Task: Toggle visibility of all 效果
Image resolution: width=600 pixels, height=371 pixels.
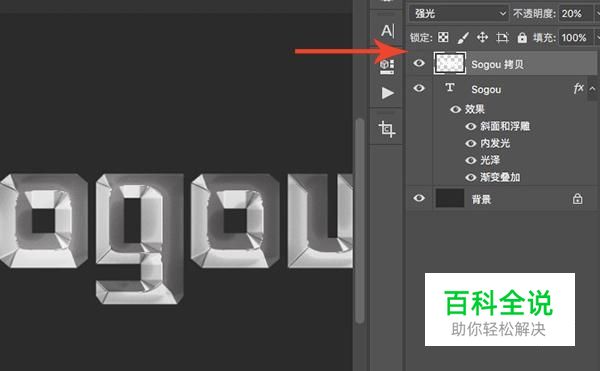Action: (455, 109)
